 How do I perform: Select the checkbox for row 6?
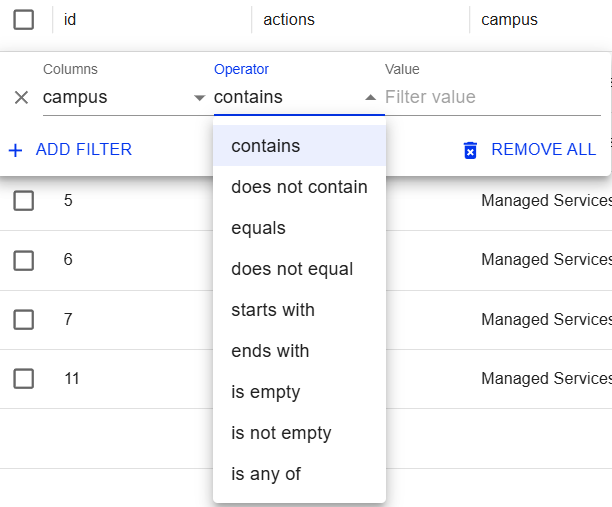[23, 260]
